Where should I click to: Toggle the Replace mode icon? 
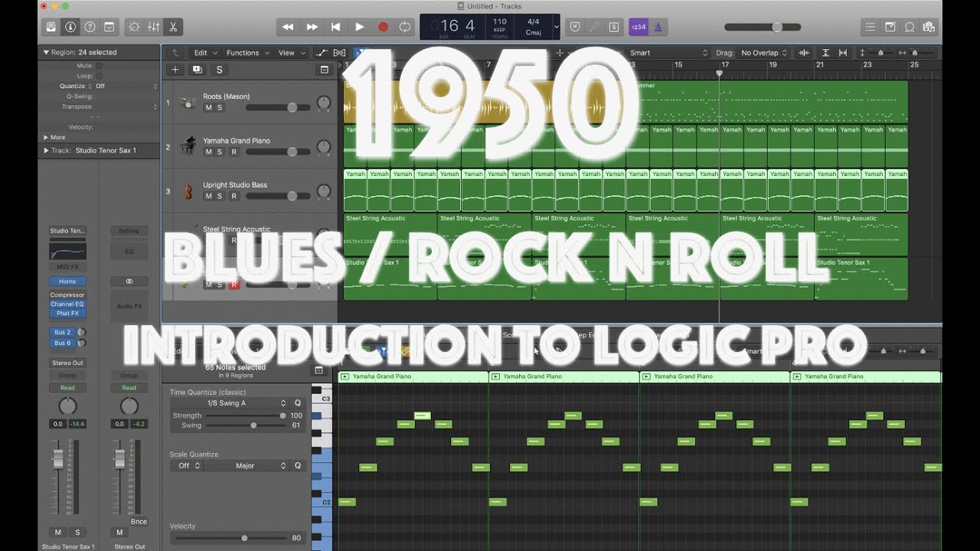(576, 27)
